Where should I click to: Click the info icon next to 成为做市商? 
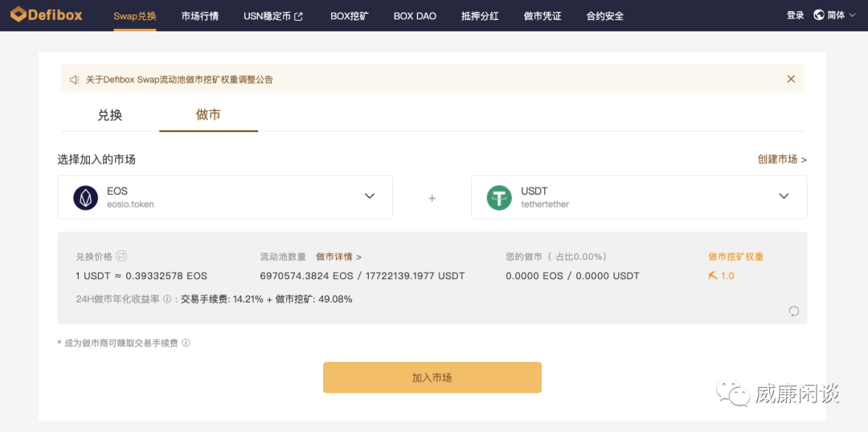pos(186,343)
